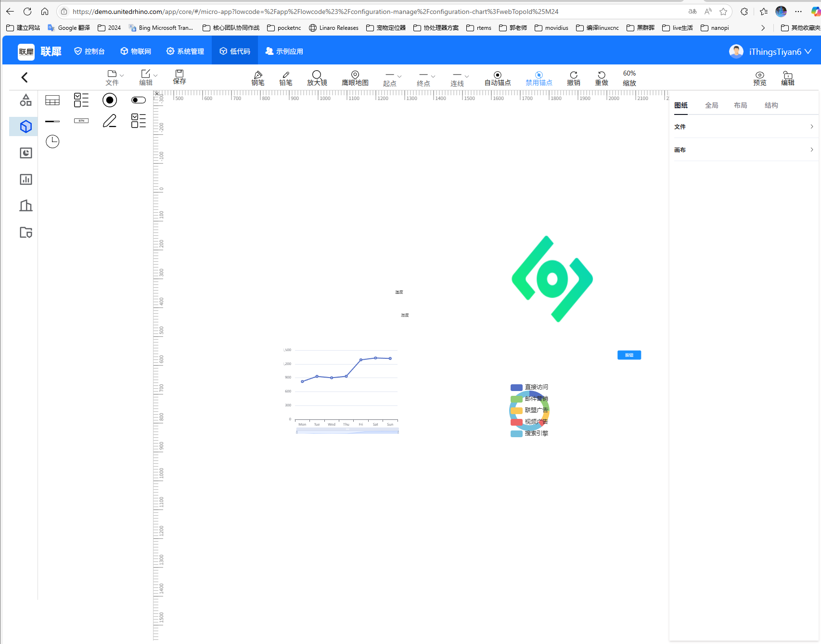Toggle 联盟广告 legend swatch in pie chart
The height and width of the screenshot is (644, 821).
516,410
